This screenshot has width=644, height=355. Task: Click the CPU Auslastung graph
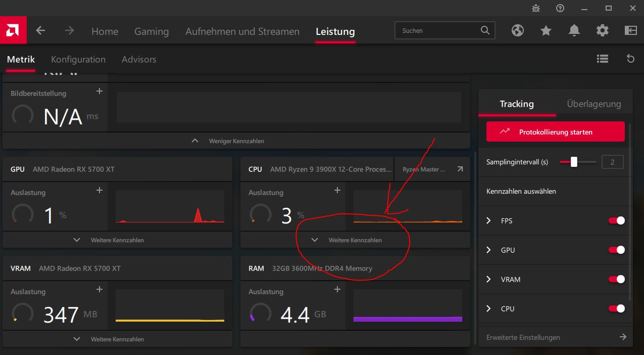(408, 206)
